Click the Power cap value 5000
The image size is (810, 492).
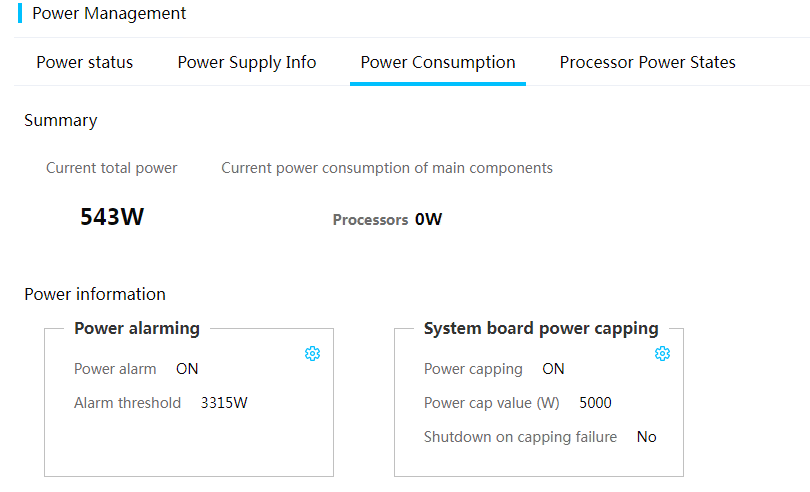[x=595, y=403]
